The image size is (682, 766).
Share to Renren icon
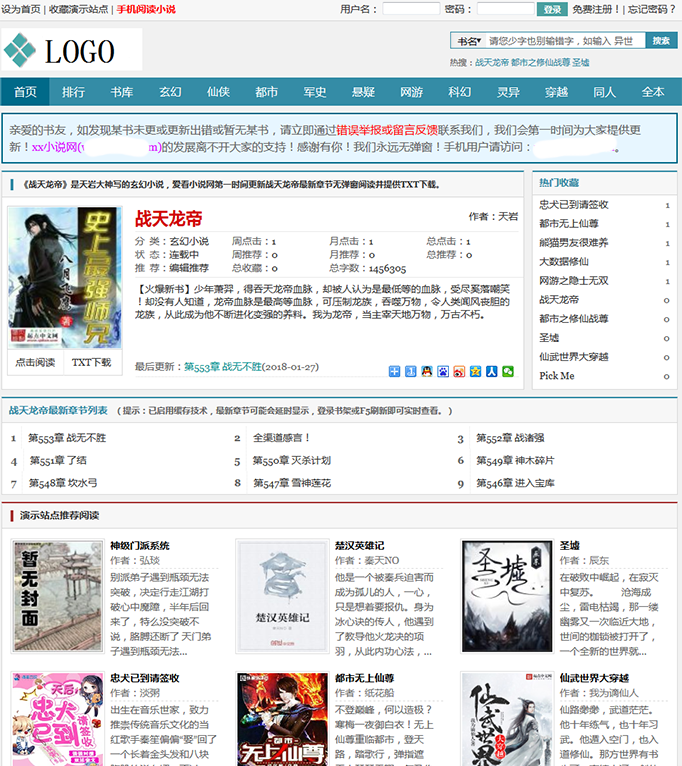(491, 371)
